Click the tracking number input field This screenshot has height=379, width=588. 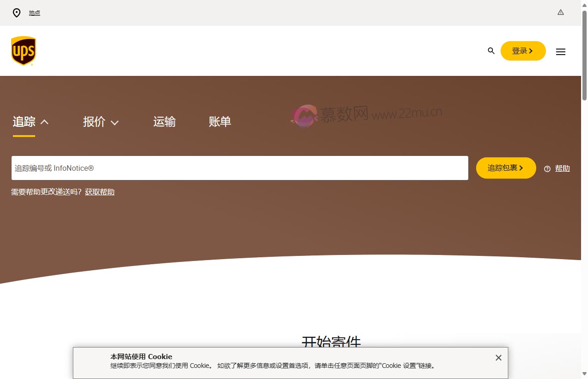239,168
